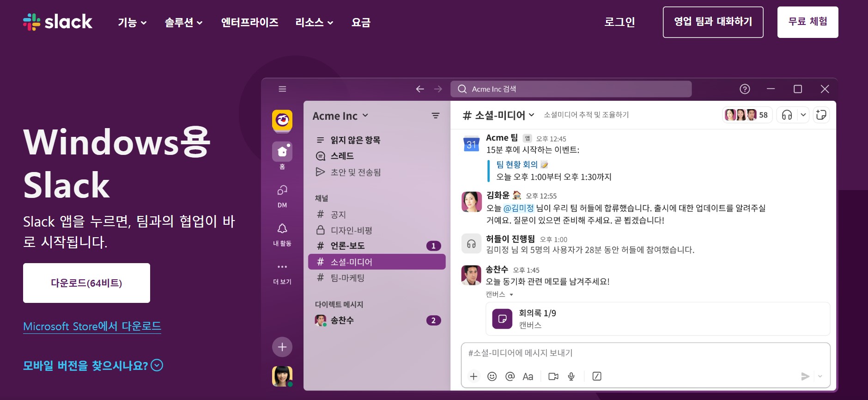Click the microphone icon in the composer
This screenshot has height=400, width=868.
(571, 376)
